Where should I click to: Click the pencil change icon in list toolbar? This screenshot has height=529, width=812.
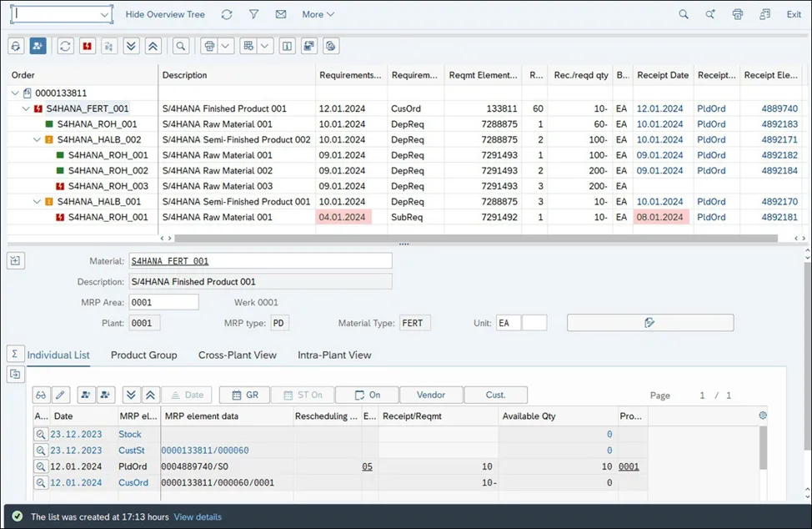[x=61, y=395]
